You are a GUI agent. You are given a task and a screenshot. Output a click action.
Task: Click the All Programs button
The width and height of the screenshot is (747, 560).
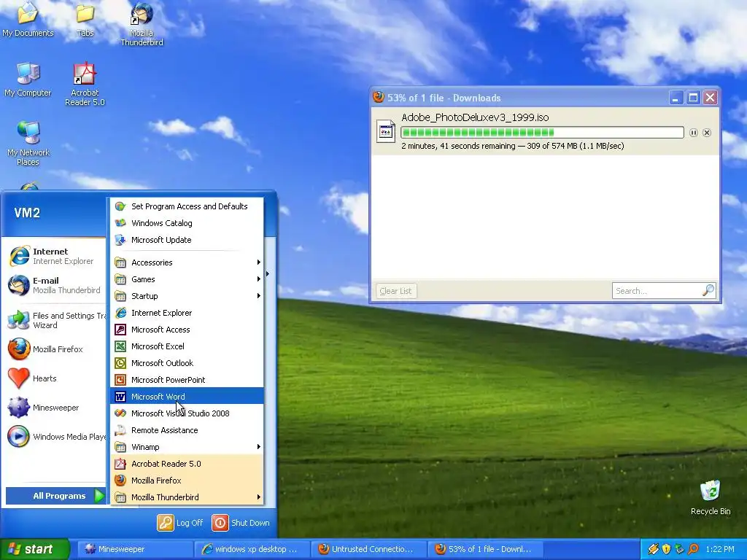55,496
